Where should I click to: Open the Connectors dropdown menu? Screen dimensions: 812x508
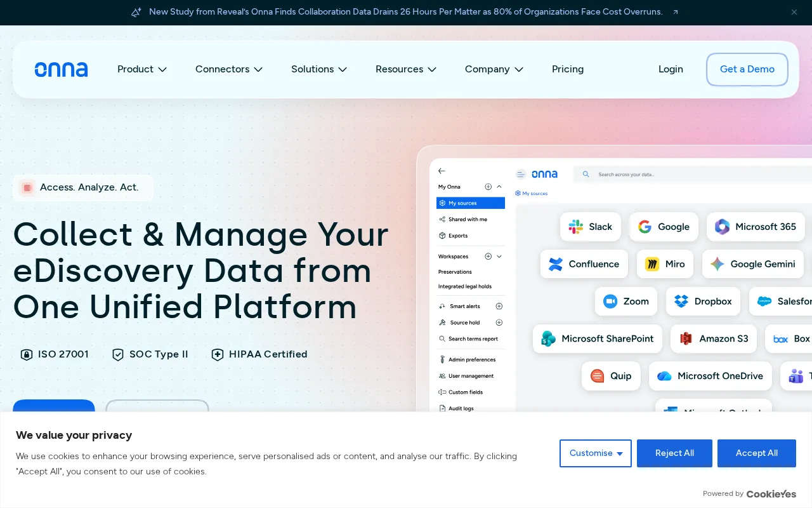229,69
